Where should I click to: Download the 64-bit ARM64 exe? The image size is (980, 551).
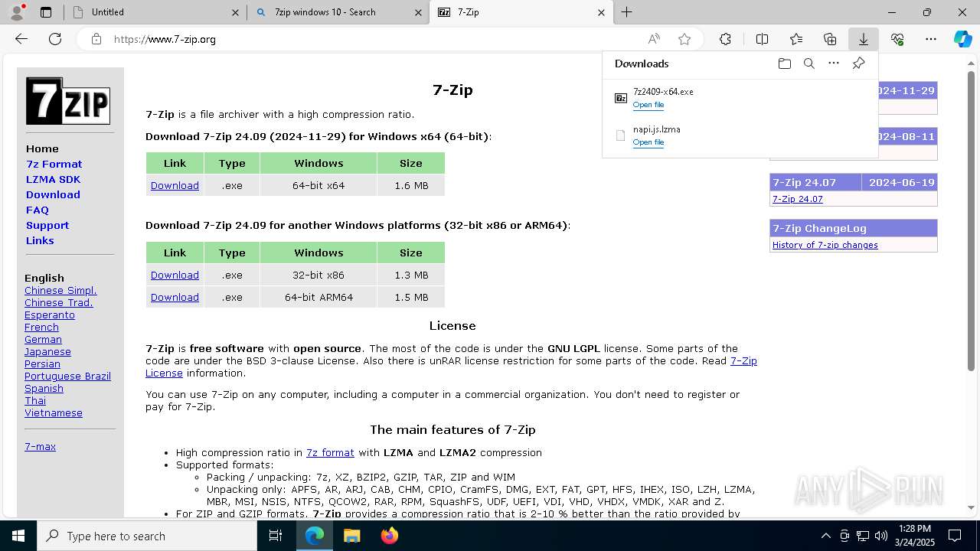point(175,297)
